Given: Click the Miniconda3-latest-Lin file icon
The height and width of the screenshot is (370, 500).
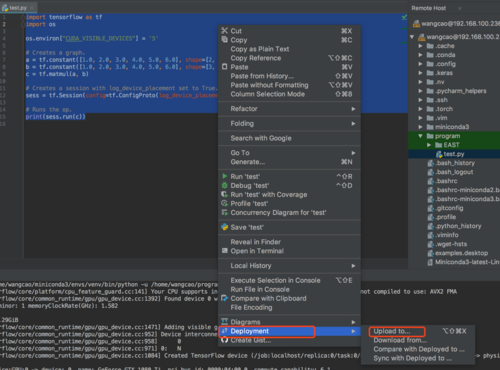Looking at the screenshot, I should point(431,262).
